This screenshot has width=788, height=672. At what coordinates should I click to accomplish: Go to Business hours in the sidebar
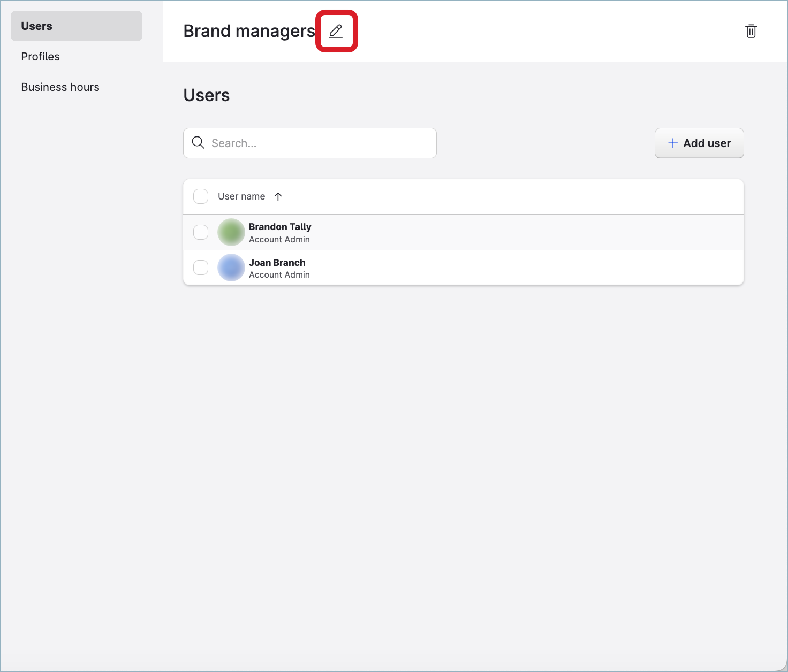click(60, 87)
